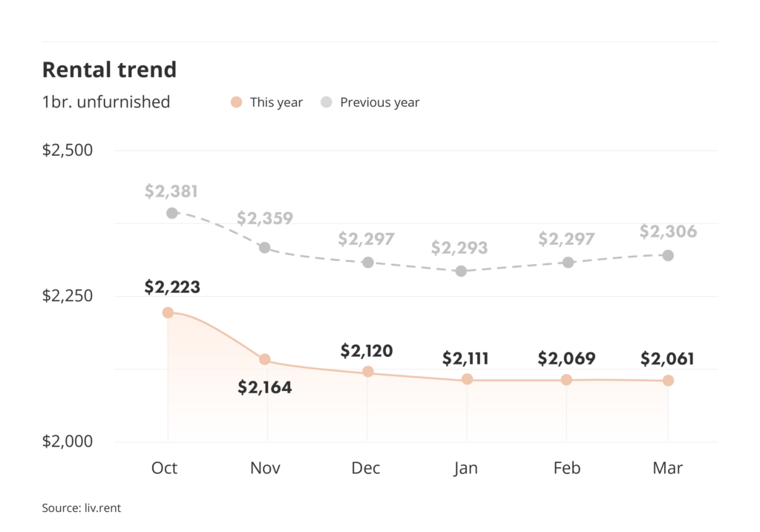The width and height of the screenshot is (760, 532).
Task: Toggle the 'This year' legend series
Action: [x=275, y=102]
